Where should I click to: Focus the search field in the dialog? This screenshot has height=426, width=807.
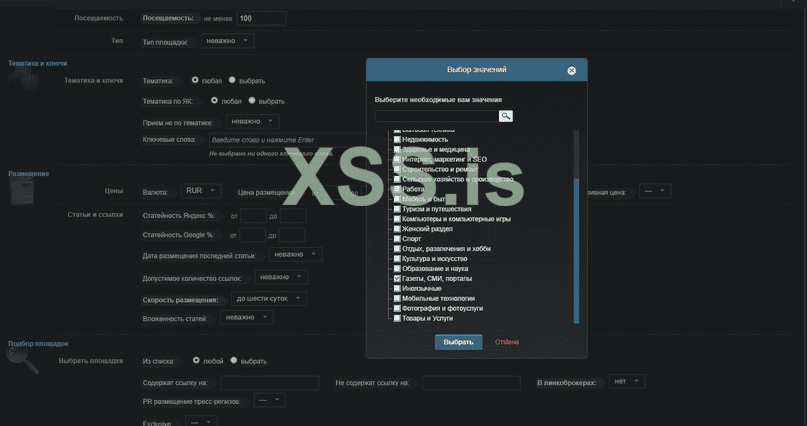pos(436,116)
